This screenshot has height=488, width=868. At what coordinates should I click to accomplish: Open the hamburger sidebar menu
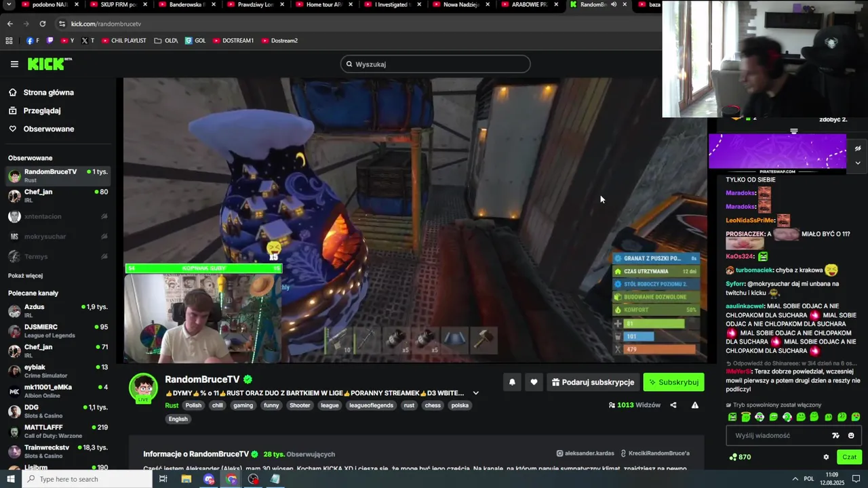coord(14,64)
